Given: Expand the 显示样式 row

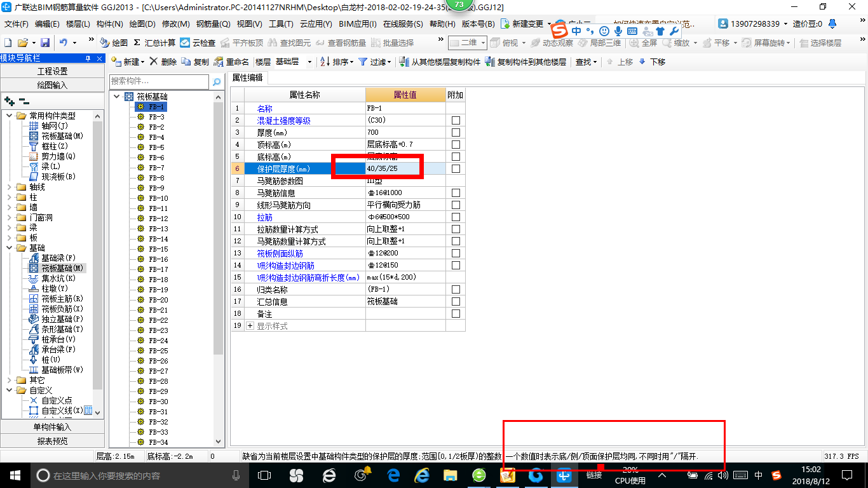Looking at the screenshot, I should point(250,325).
